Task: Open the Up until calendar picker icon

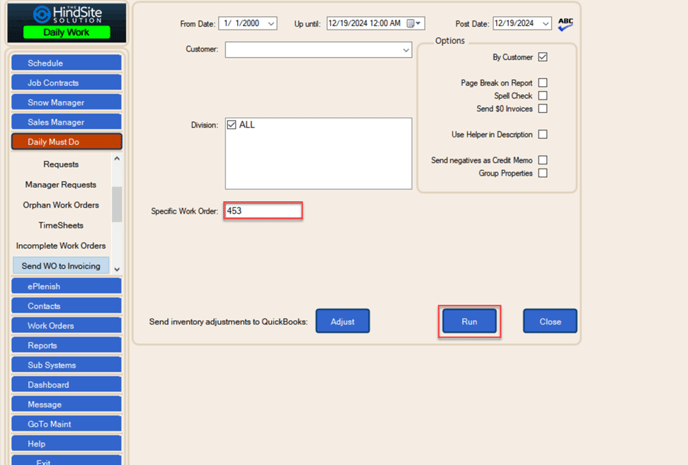Action: [x=413, y=23]
